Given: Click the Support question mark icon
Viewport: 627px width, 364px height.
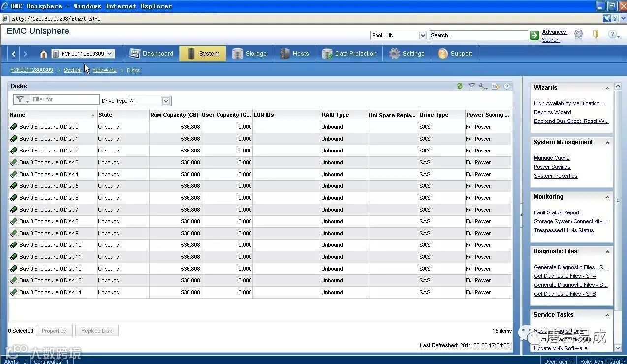Looking at the screenshot, I should click(442, 54).
